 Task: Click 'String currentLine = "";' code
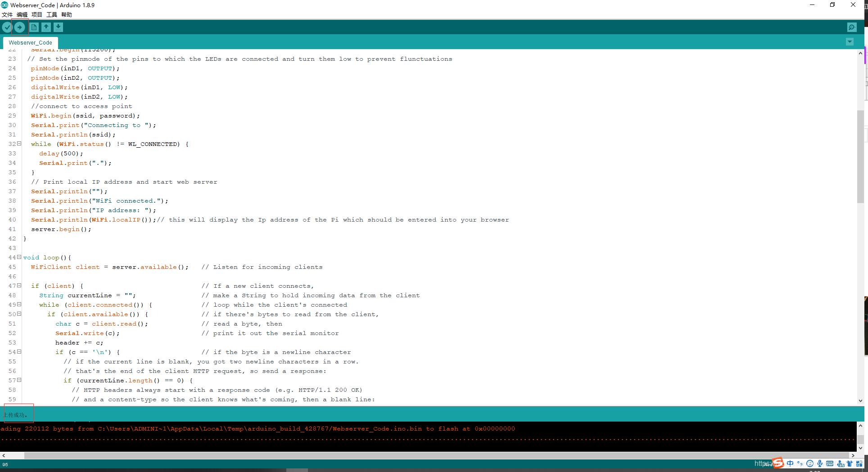(87, 295)
